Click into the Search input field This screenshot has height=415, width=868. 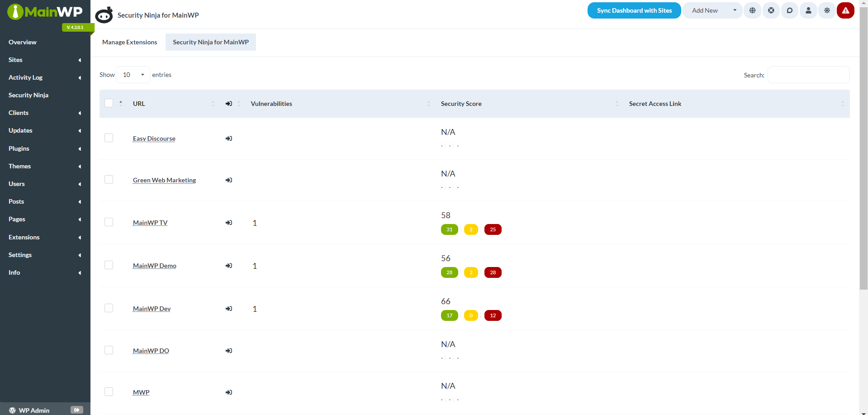pyautogui.click(x=808, y=75)
